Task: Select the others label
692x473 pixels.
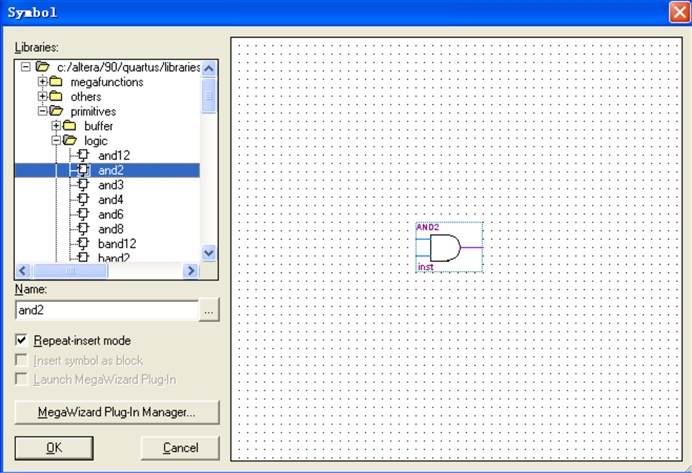Action: (x=86, y=96)
